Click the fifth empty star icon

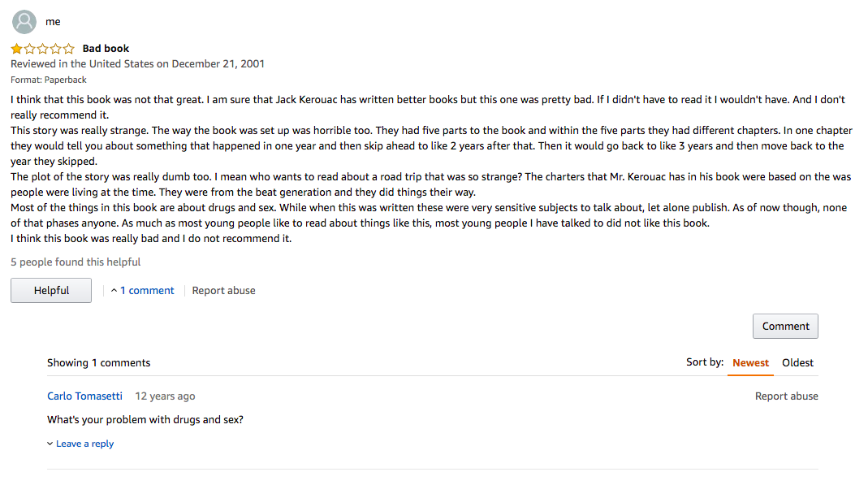click(x=69, y=49)
